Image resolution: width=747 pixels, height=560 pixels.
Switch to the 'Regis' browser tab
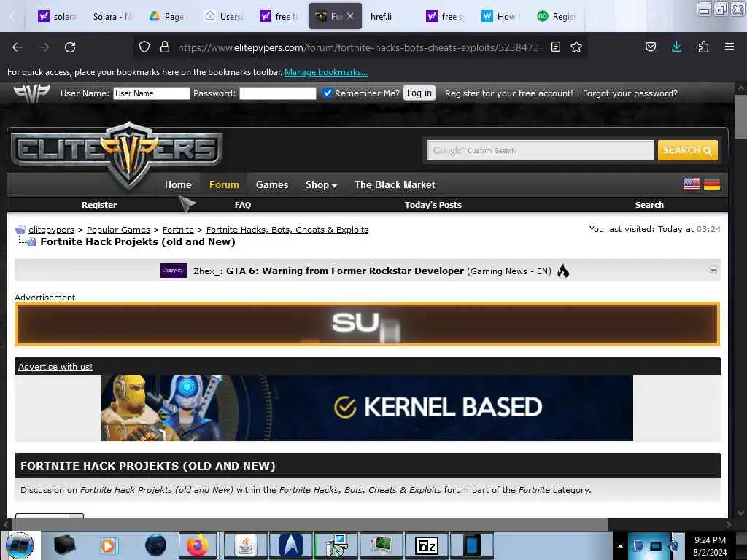556,16
